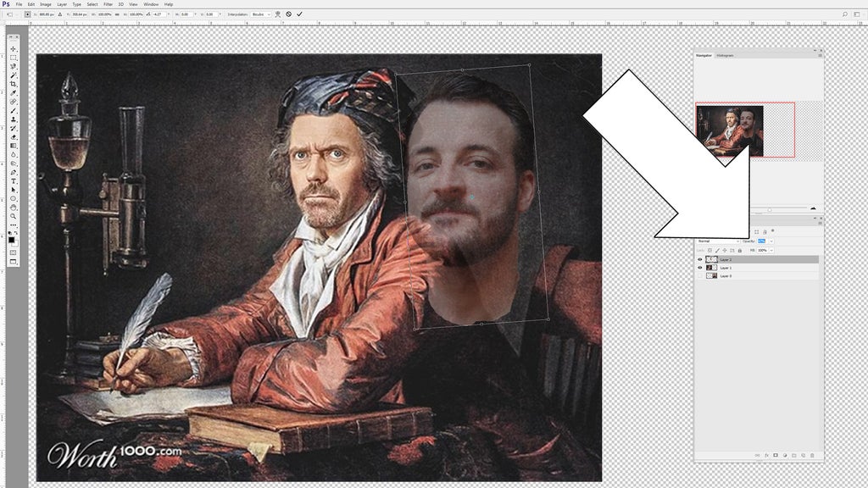This screenshot has height=488, width=868.
Task: Select the Gradient tool
Action: 14,146
